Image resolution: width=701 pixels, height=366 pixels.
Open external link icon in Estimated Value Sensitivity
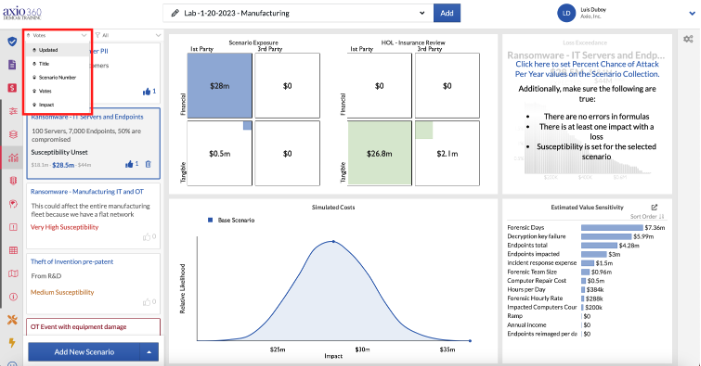click(x=654, y=207)
